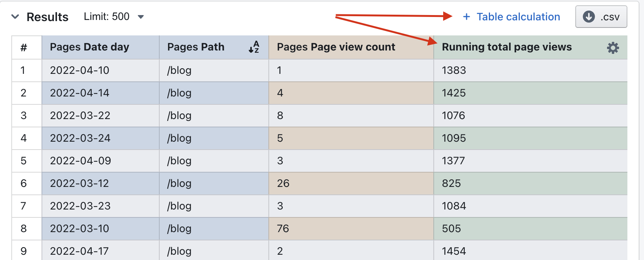Screen dimensions: 644x260
Task: Select the 2022-04-10 date cell
Action: (x=80, y=70)
